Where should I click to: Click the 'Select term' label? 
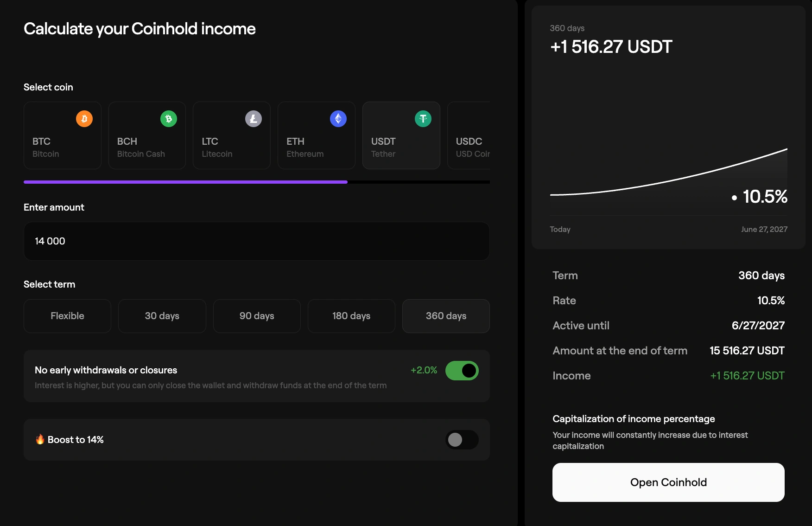[x=49, y=284]
